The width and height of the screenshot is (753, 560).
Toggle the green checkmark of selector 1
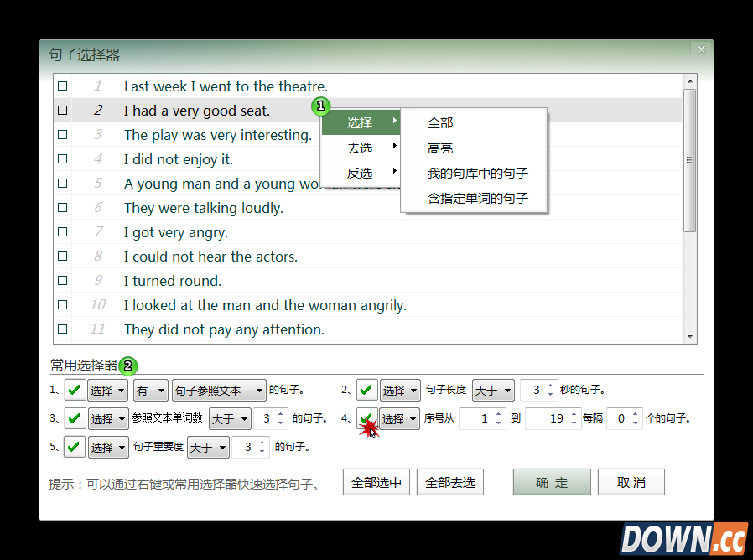pos(74,390)
